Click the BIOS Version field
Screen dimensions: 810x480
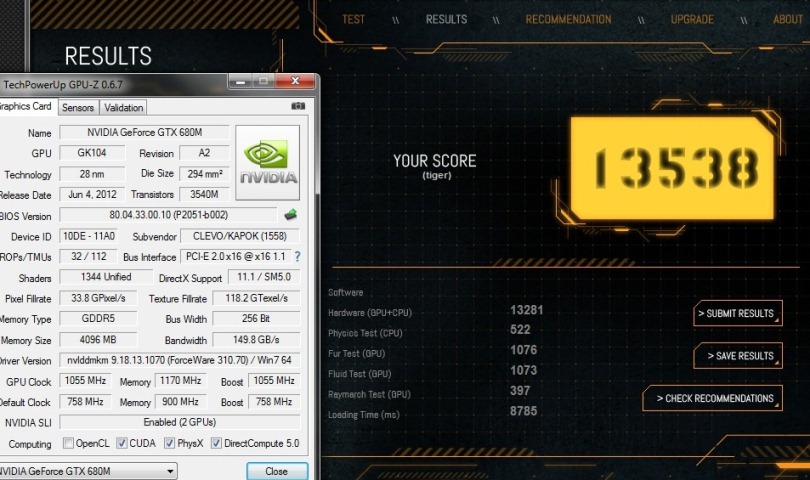[x=168, y=214]
